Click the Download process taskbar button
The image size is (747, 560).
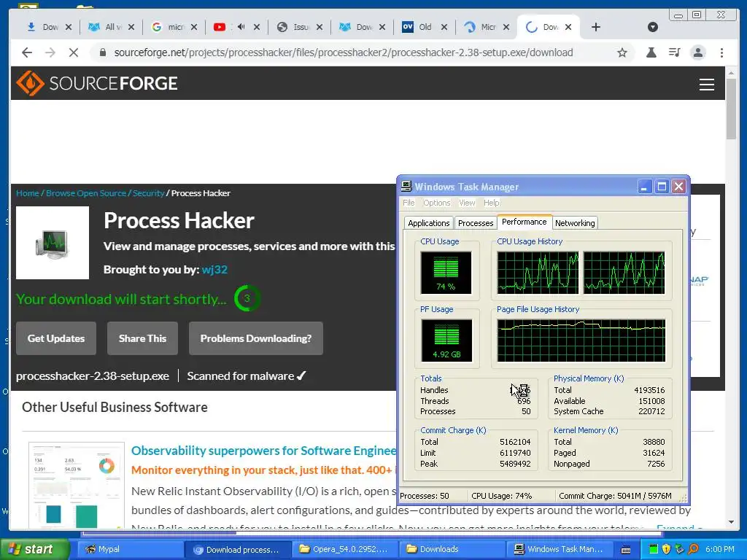click(x=237, y=550)
